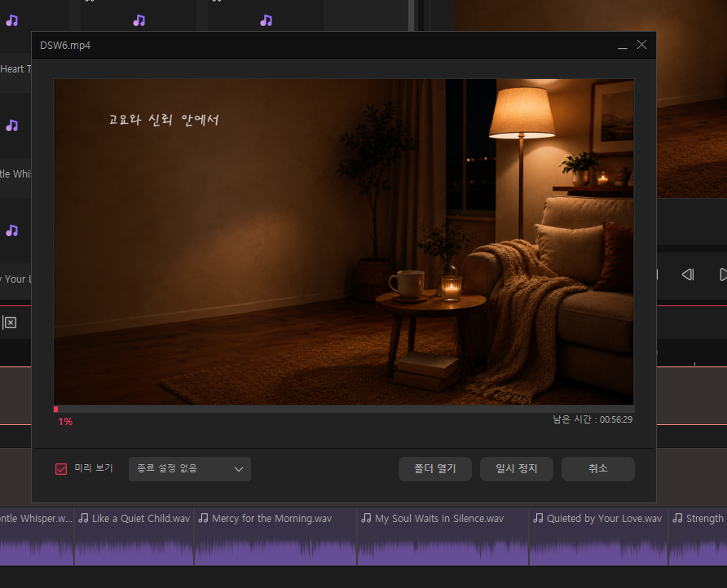Pause the export with 일시 정지
This screenshot has height=588, width=727.
(x=517, y=469)
